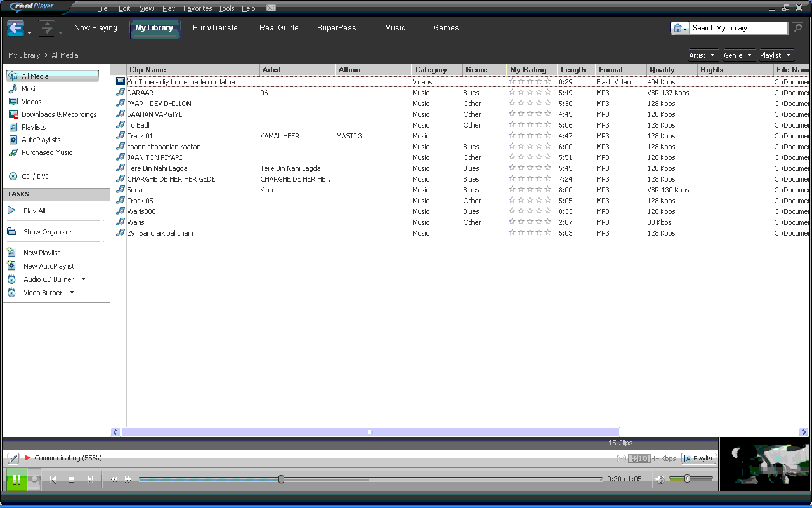This screenshot has height=508, width=812.
Task: Toggle the Playlist button in player bar
Action: [x=698, y=458]
